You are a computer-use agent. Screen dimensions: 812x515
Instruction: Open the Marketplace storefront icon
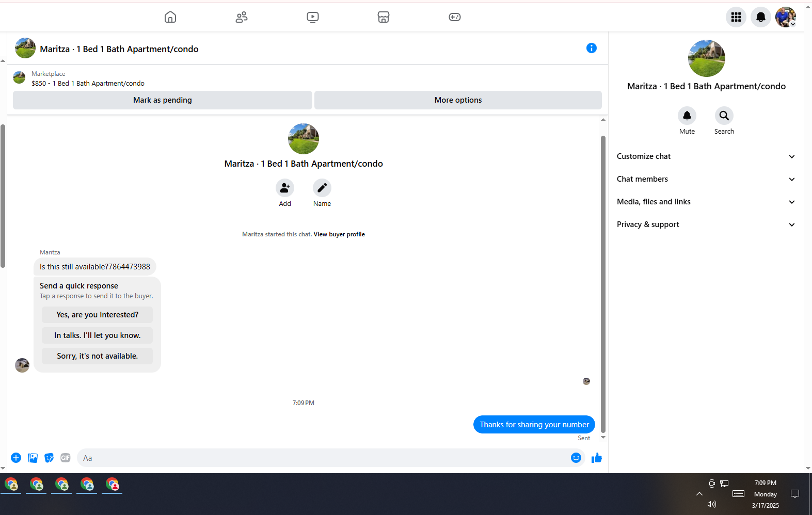coord(384,17)
